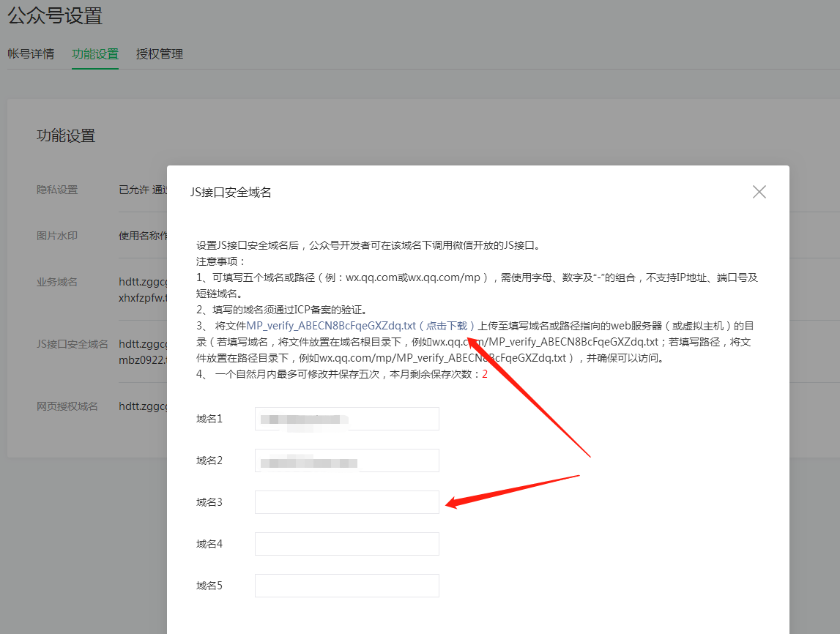Image resolution: width=840 pixels, height=634 pixels.
Task: Close the JS接口安全域名 dialog
Action: coord(759,192)
